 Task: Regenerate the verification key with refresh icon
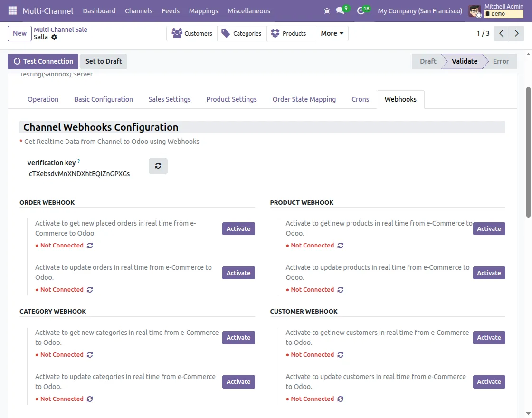pos(158,165)
